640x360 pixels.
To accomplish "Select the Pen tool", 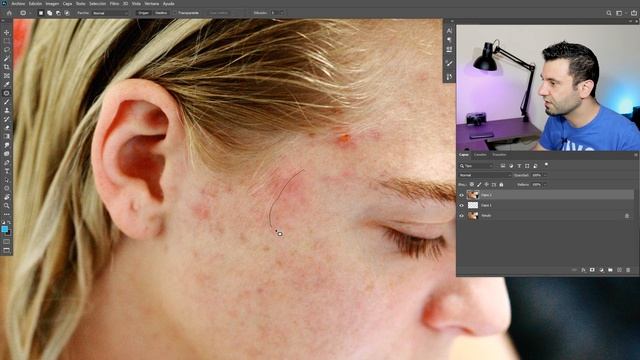I will tap(7, 162).
